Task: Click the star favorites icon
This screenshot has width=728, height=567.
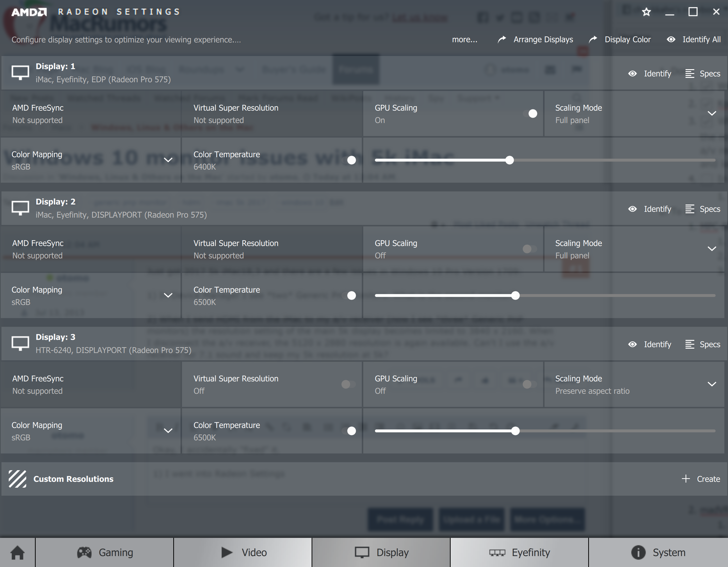Action: coord(646,12)
